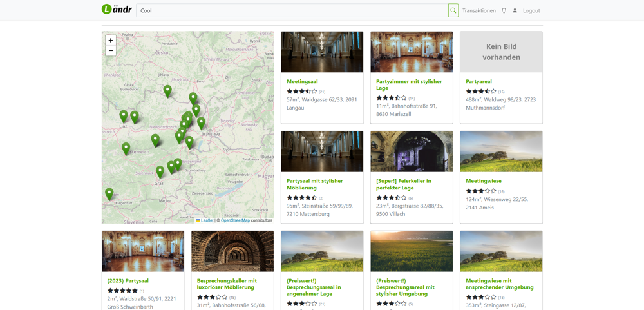644x310 pixels.
Task: Open "Partyzimmer mit stylisher Lage" listing
Action: pos(409,84)
